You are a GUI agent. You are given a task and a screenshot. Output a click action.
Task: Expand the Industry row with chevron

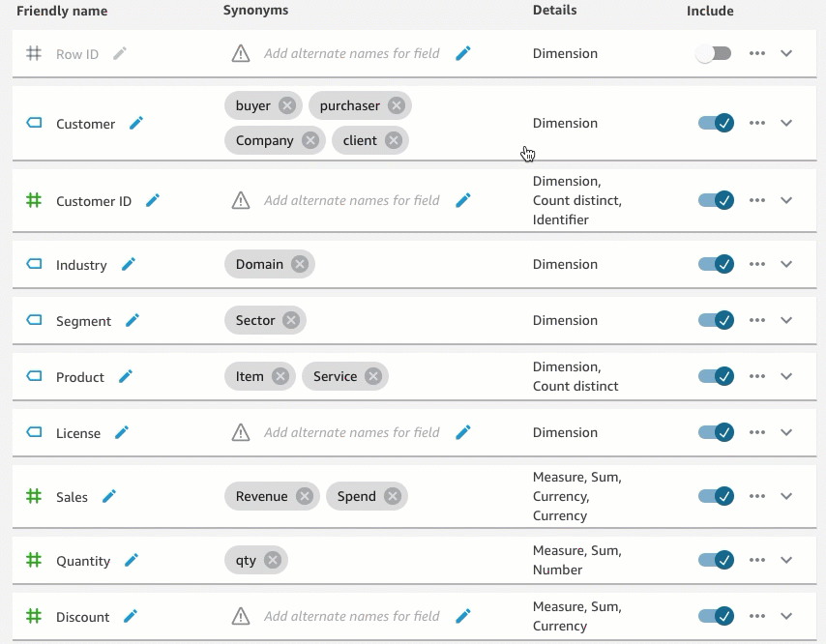tap(786, 264)
